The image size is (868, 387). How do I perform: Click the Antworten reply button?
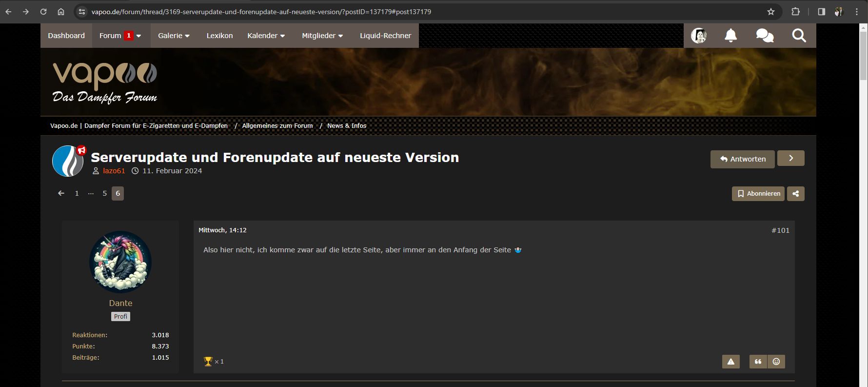(x=742, y=159)
